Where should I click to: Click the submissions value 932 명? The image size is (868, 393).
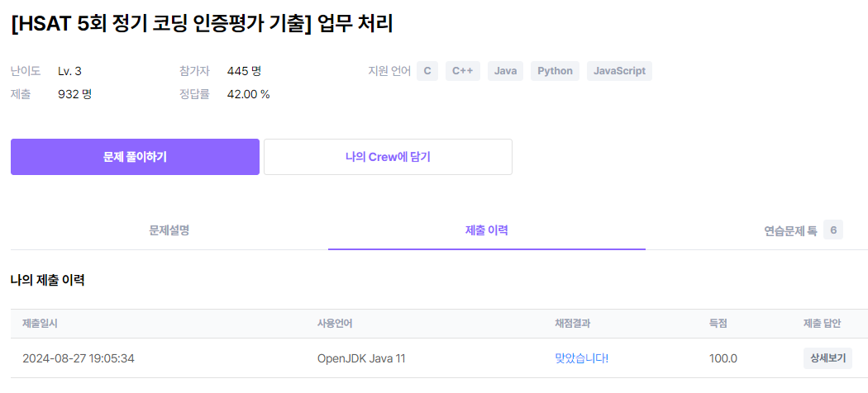74,94
